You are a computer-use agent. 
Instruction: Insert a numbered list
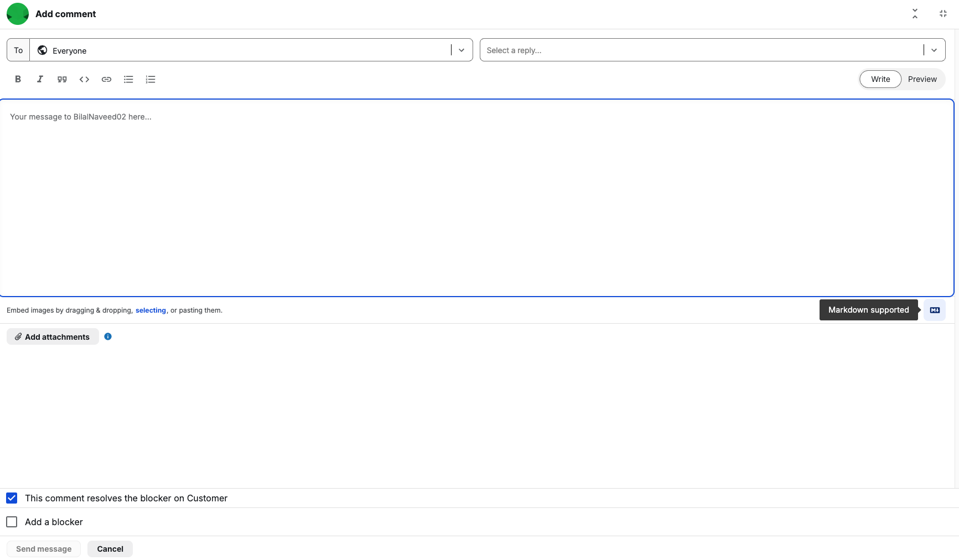151,79
